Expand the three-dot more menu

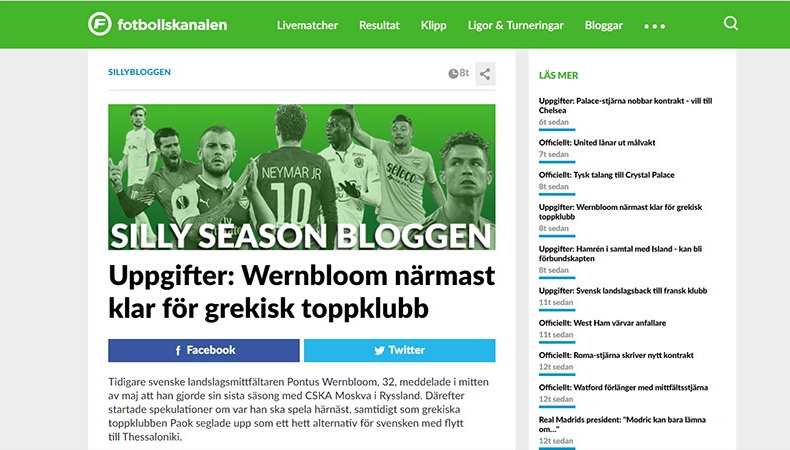tap(654, 26)
